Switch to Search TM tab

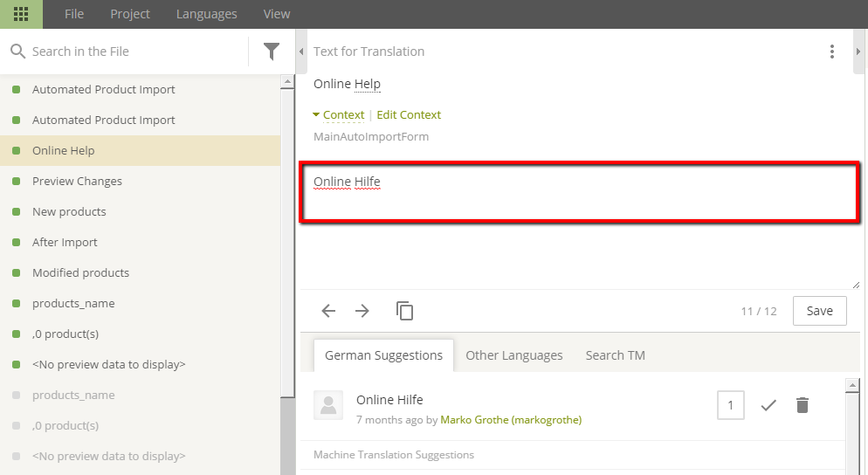coord(616,355)
